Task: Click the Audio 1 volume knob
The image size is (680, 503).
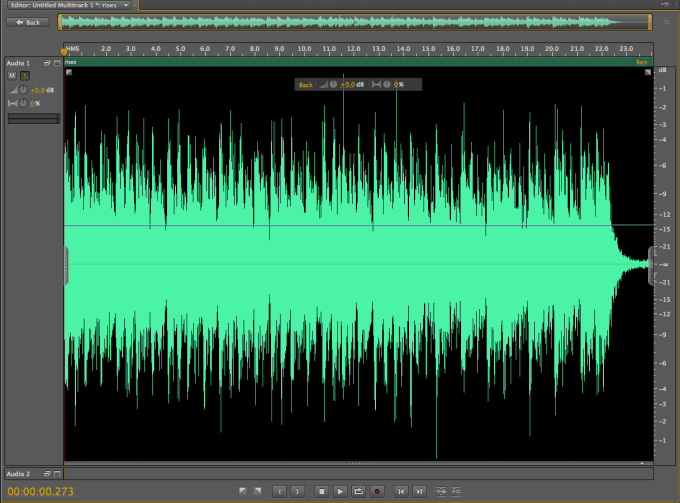Action: 23,90
